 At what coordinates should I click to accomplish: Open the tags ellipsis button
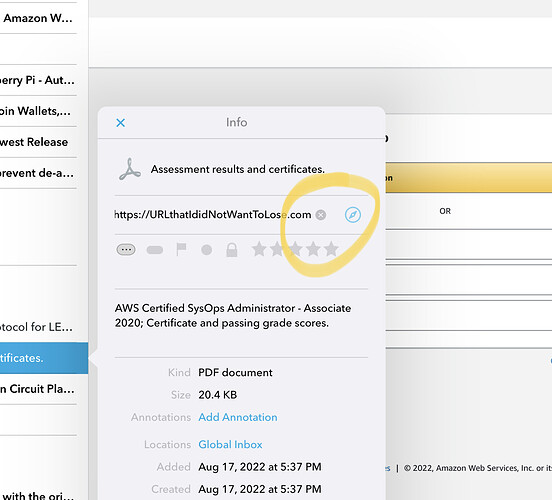tap(126, 250)
